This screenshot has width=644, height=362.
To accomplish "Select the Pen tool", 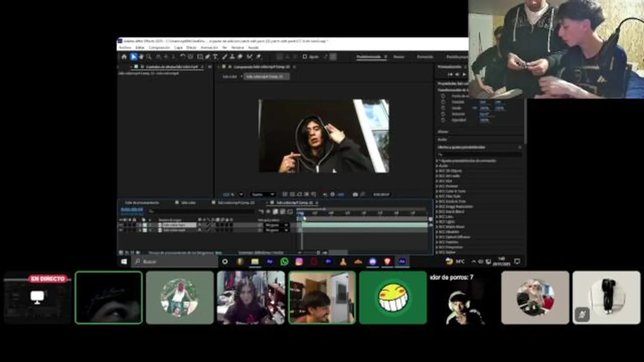I will [x=207, y=57].
